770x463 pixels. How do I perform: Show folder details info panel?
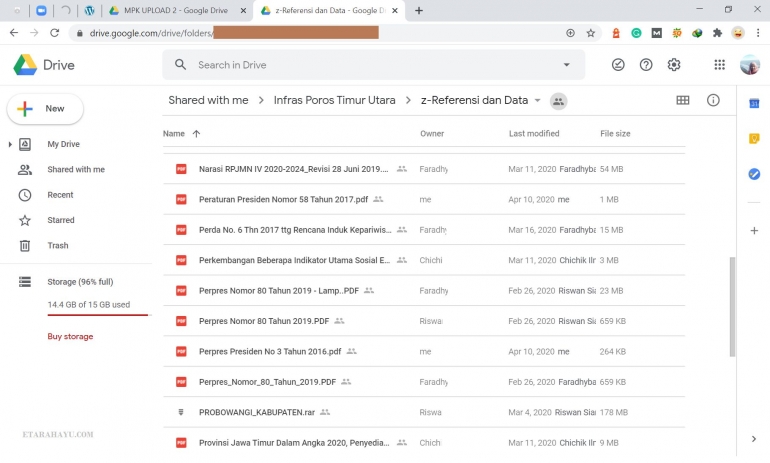coord(713,100)
